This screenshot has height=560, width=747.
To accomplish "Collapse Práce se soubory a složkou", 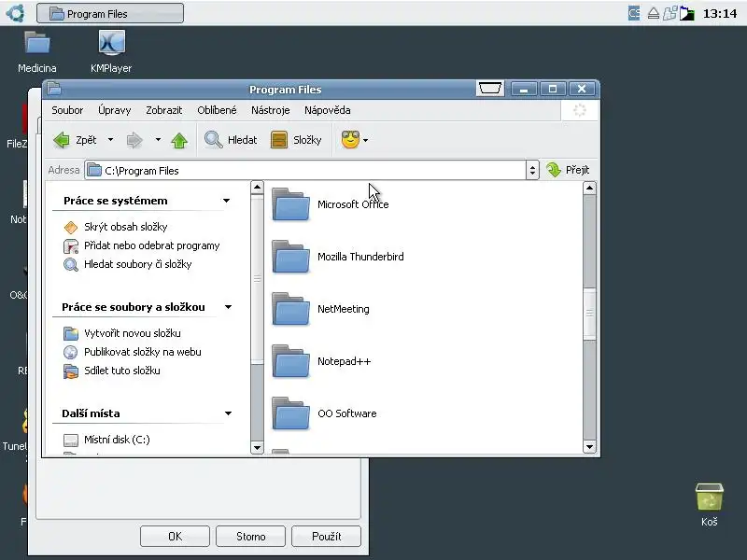I will pyautogui.click(x=228, y=307).
